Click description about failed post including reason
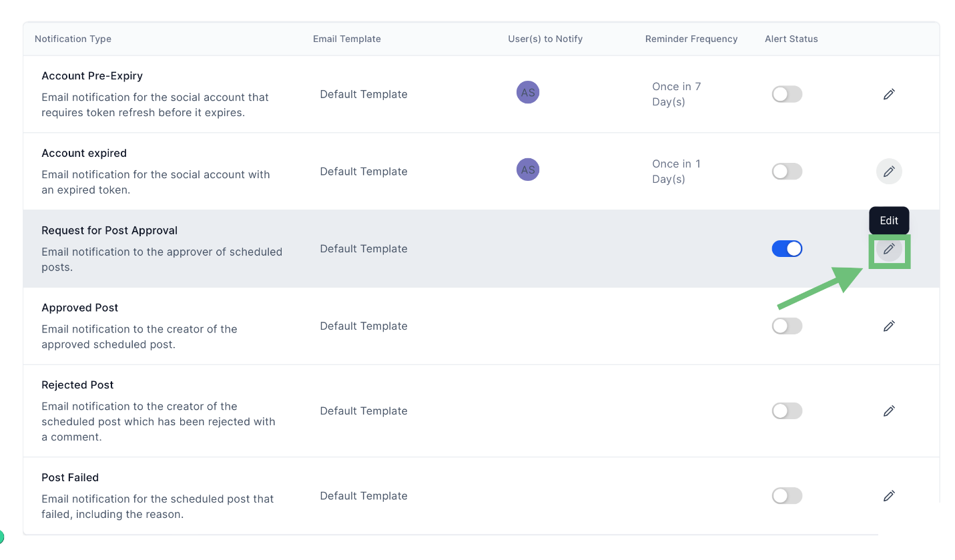Image resolution: width=955 pixels, height=560 pixels. [157, 507]
